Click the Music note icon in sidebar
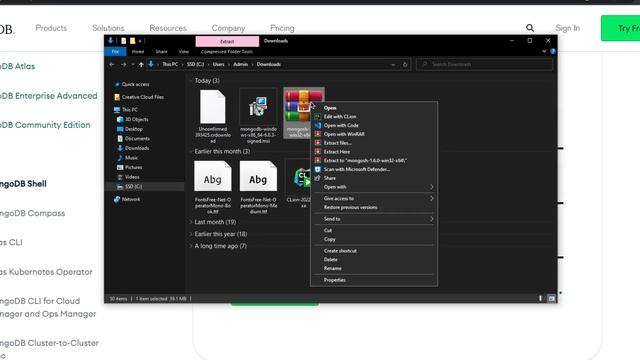 click(120, 158)
